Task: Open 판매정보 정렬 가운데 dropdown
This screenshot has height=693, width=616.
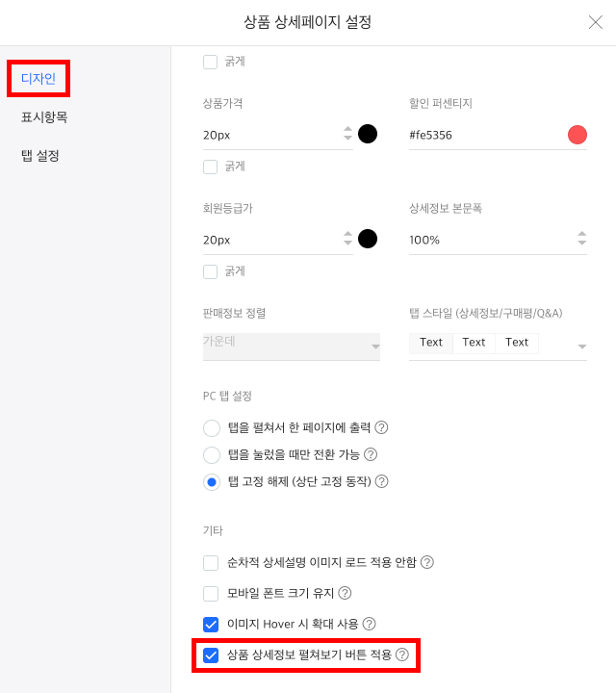Action: [292, 346]
